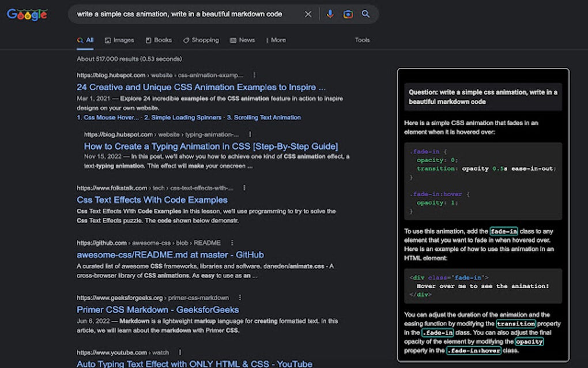Switch to the News tab

click(x=244, y=40)
